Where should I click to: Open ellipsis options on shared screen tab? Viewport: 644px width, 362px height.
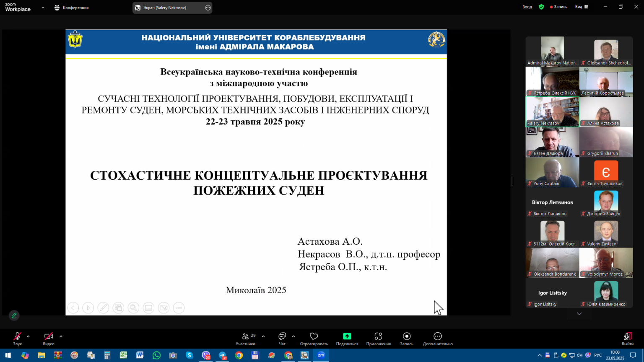[208, 8]
